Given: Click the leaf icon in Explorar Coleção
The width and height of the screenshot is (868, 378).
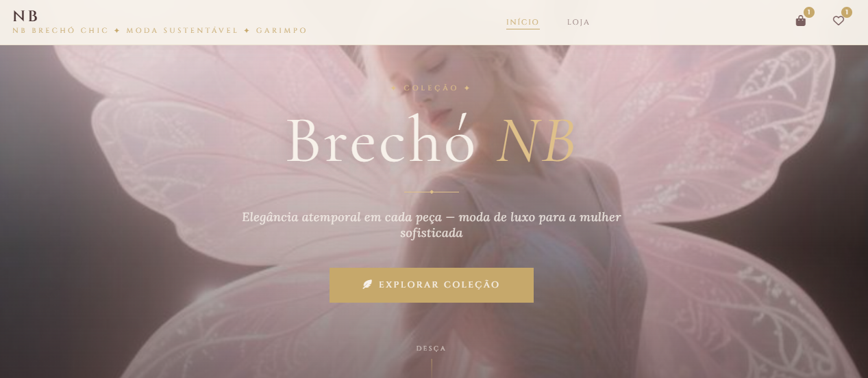Looking at the screenshot, I should point(367,284).
